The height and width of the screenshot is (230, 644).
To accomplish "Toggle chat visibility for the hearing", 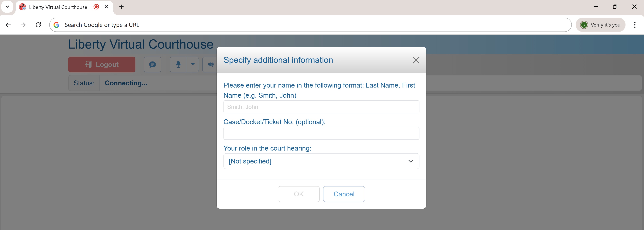I will (x=152, y=64).
